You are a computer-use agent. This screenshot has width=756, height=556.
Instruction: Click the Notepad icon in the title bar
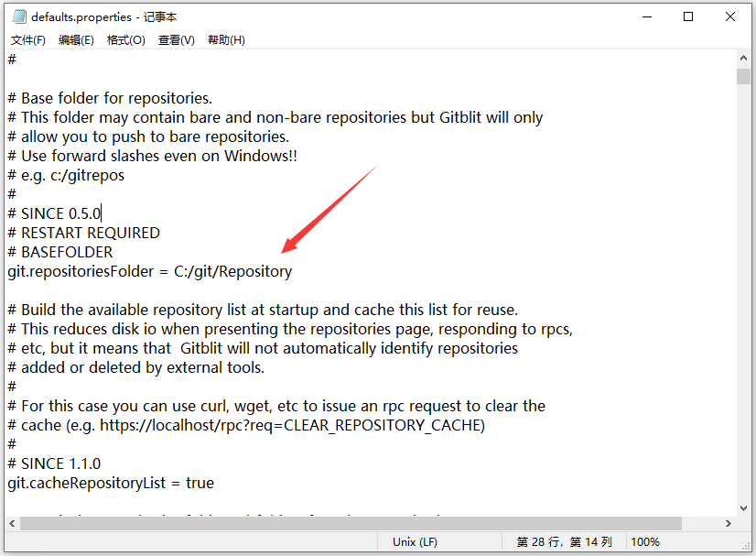click(19, 16)
